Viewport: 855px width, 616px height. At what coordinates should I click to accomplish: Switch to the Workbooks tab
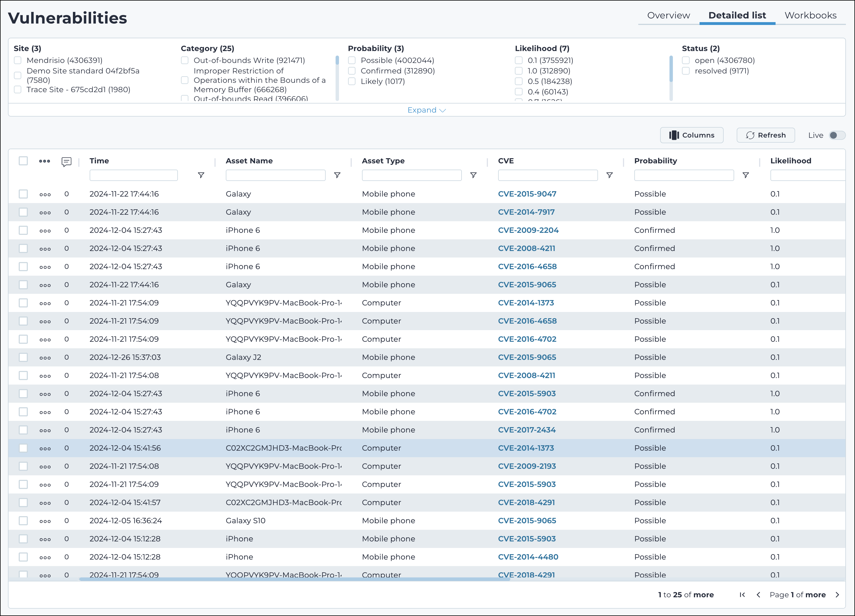point(810,15)
